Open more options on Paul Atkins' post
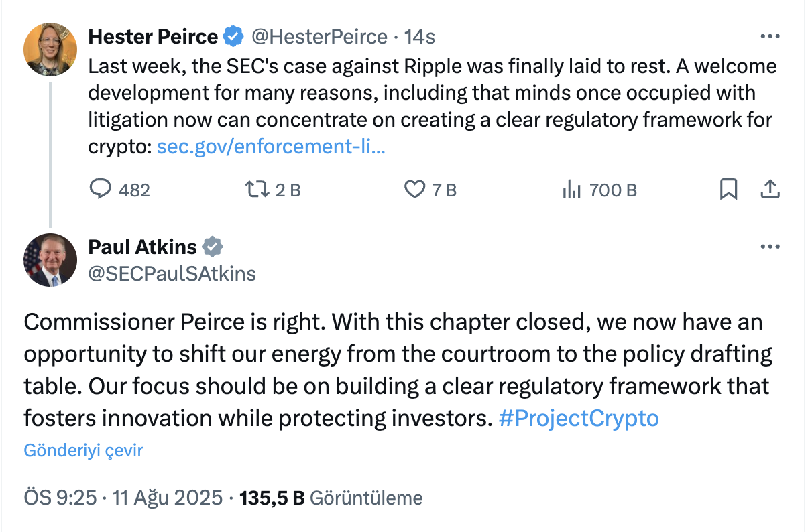Image resolution: width=806 pixels, height=532 pixels. (x=769, y=247)
